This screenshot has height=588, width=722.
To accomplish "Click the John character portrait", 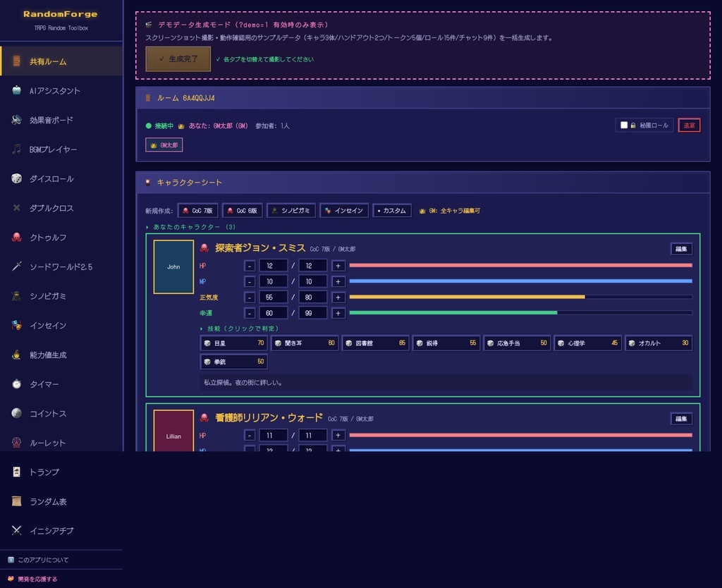I will (x=173, y=267).
